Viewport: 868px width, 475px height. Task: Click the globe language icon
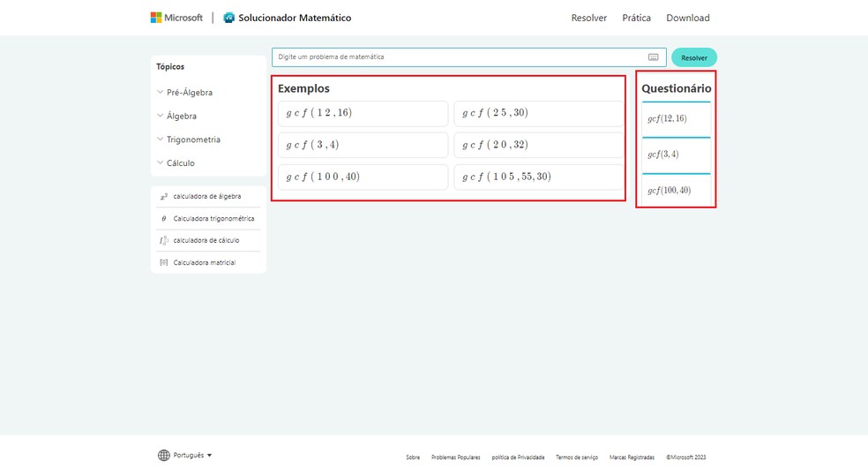tap(164, 455)
